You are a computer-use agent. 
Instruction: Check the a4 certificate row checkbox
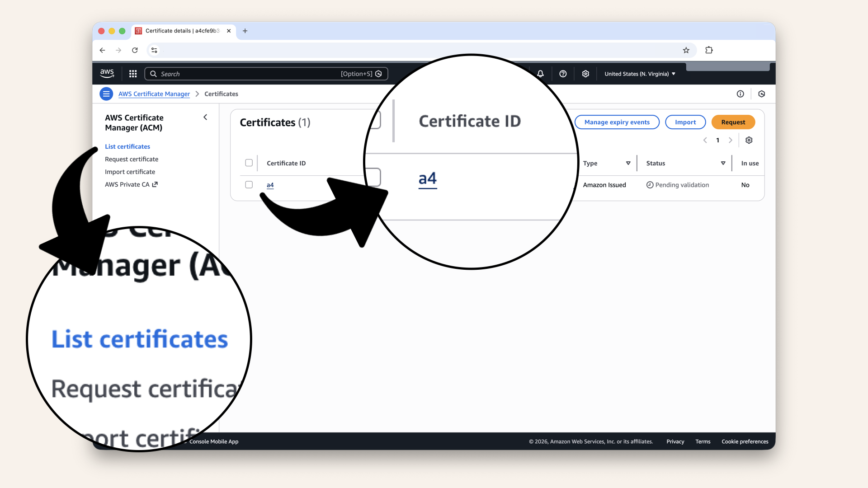(249, 184)
